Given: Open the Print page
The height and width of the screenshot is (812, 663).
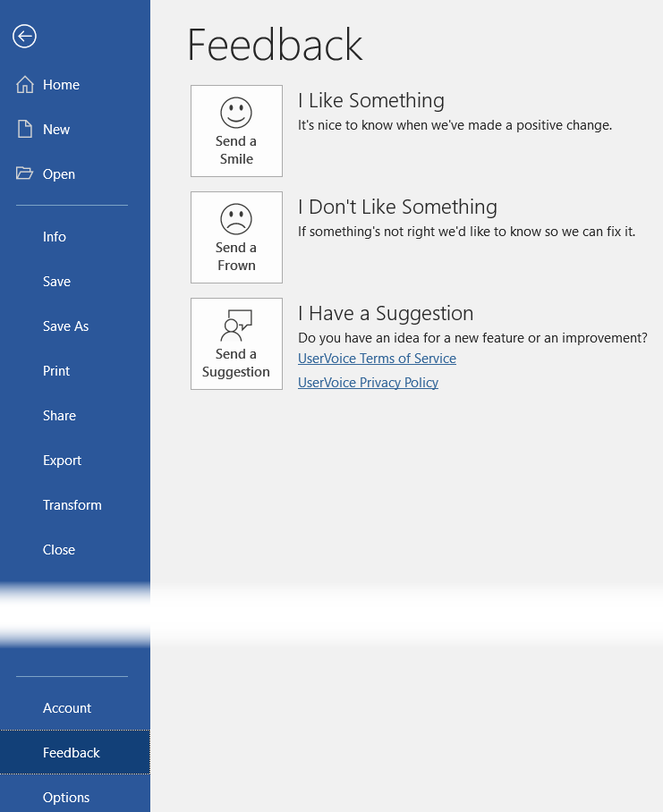Looking at the screenshot, I should coord(75,371).
